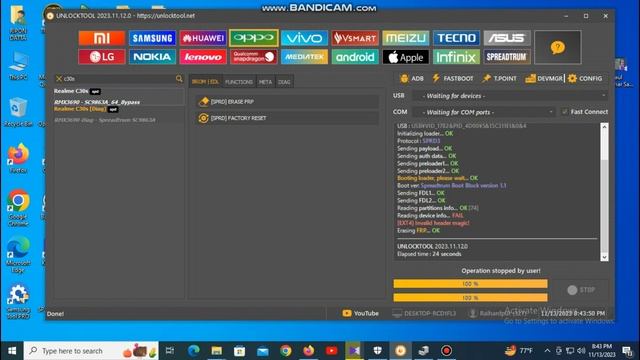Click into the model search field

coord(119,78)
